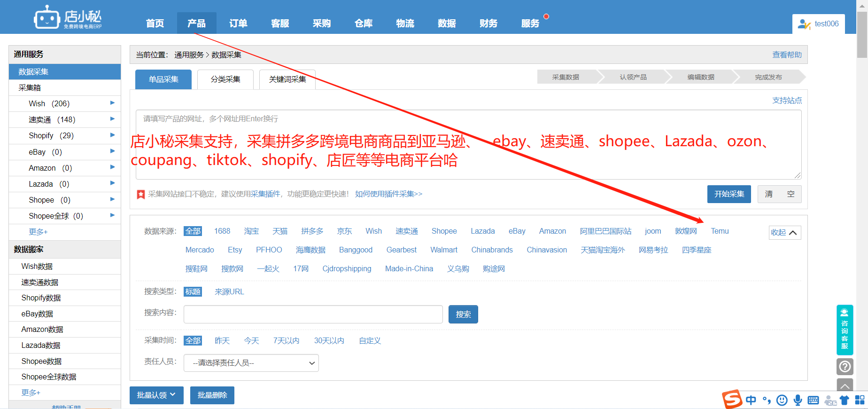The width and height of the screenshot is (868, 409).
Task: Expand the Shopify (29) arrow
Action: [x=112, y=135]
